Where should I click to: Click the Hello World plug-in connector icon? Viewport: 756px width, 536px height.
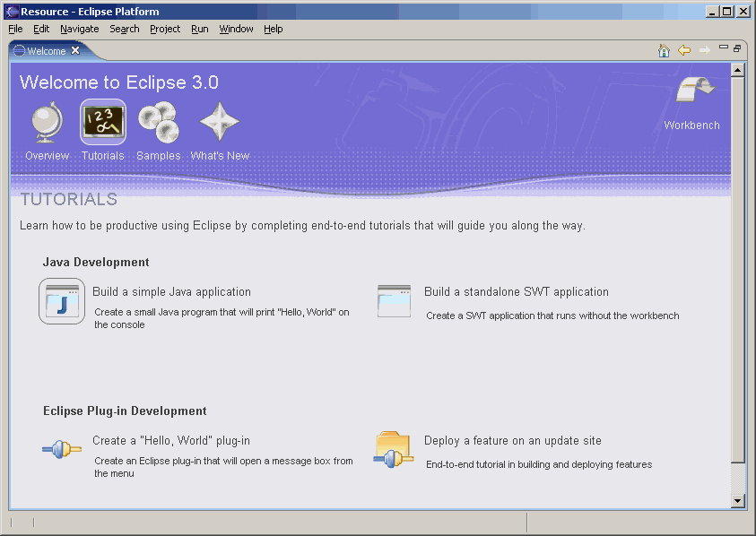pos(62,449)
